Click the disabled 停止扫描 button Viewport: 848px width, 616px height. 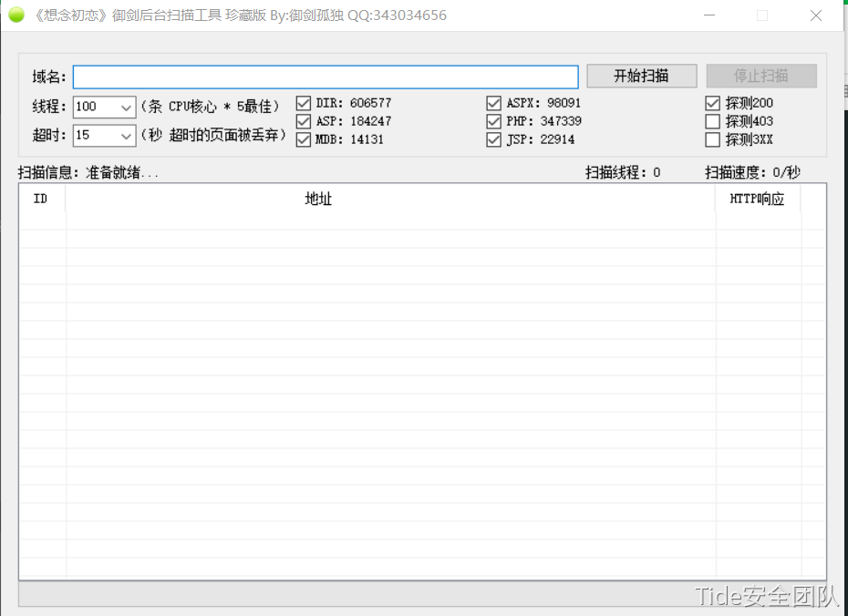tap(761, 76)
